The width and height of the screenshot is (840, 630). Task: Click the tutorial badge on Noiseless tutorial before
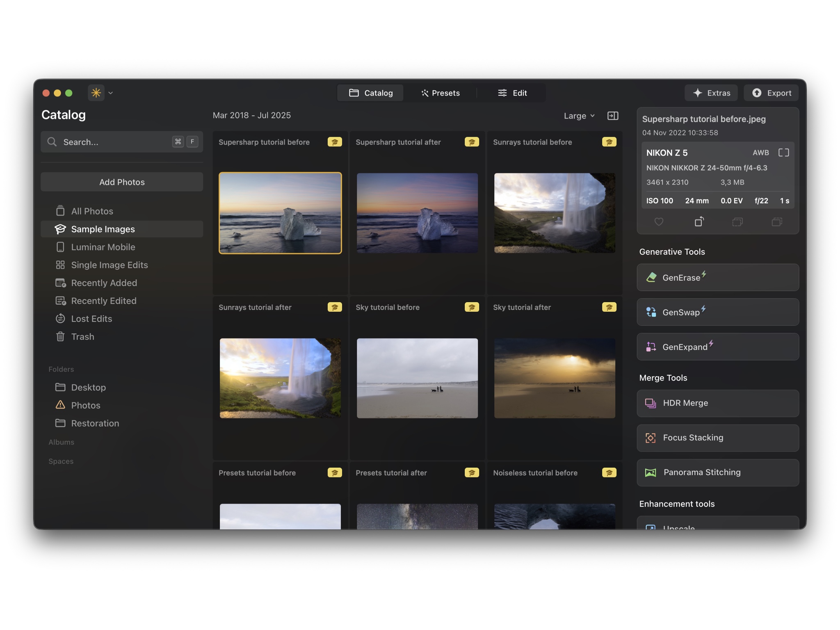[609, 473]
